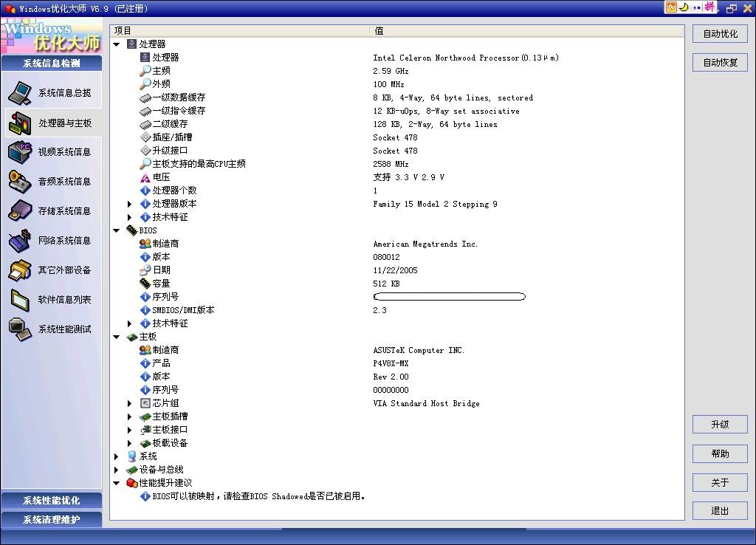Click the 处理器个数 info icon
756x545 pixels.
pos(145,191)
